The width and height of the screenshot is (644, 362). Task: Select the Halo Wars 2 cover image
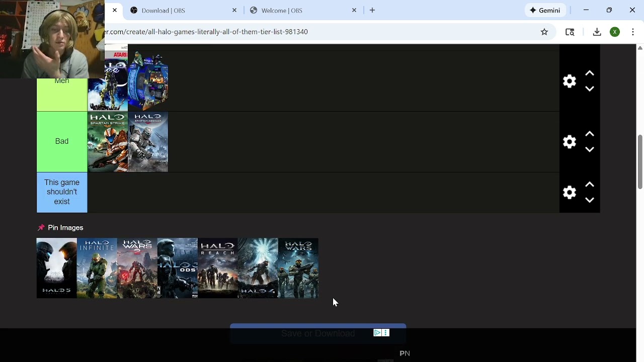point(137,268)
